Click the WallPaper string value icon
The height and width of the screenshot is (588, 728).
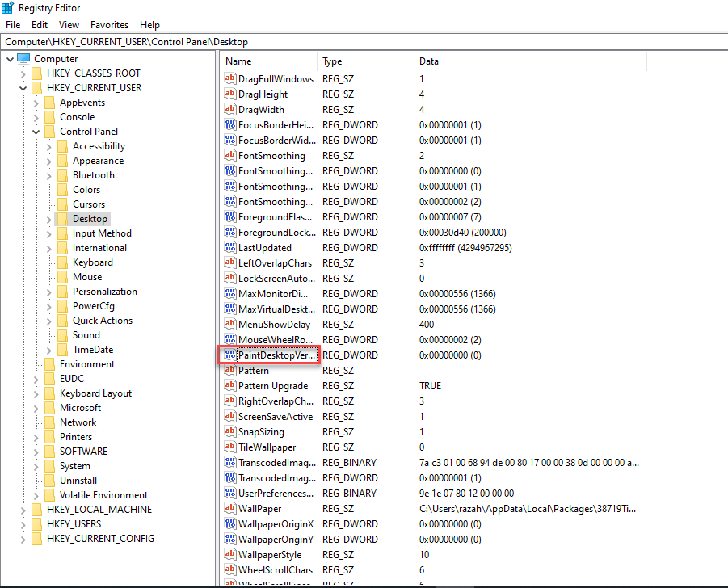[x=230, y=509]
